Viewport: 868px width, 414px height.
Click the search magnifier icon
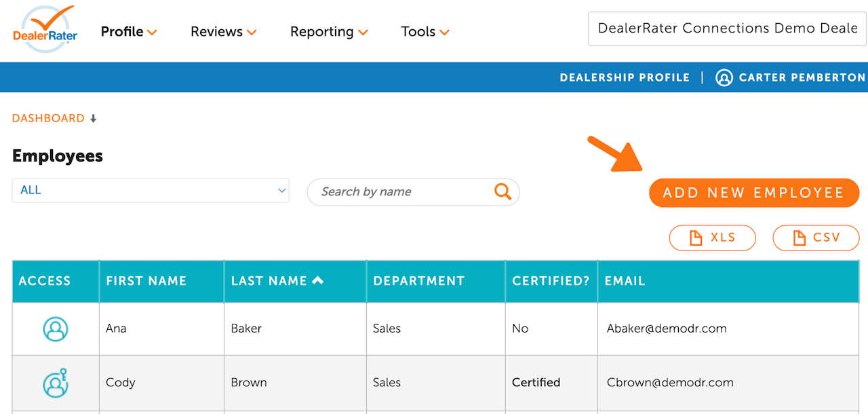(502, 191)
